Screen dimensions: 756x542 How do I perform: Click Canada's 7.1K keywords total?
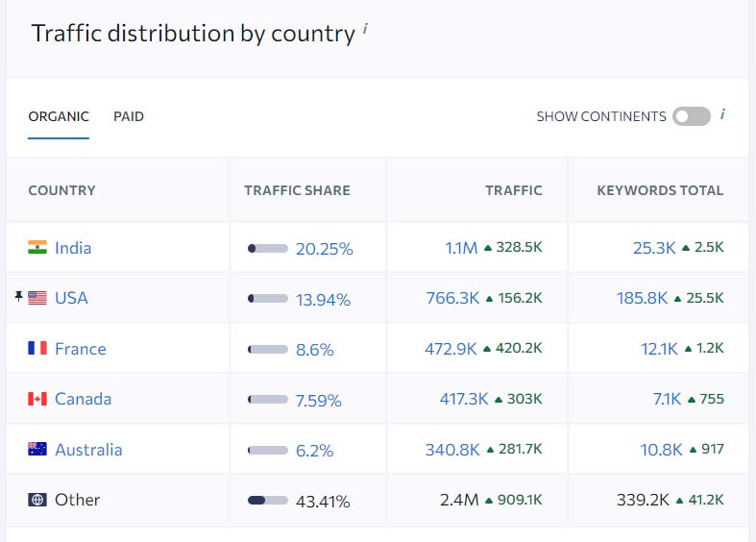click(668, 399)
